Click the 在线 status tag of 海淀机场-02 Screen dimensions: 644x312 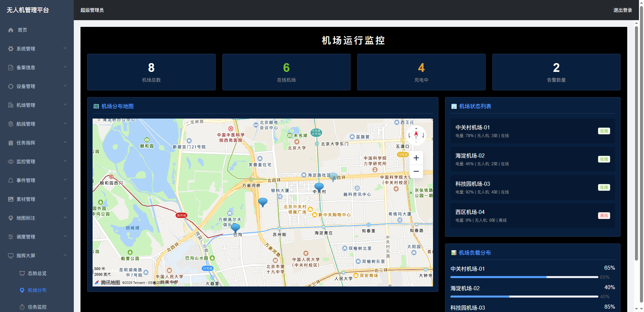(x=604, y=159)
